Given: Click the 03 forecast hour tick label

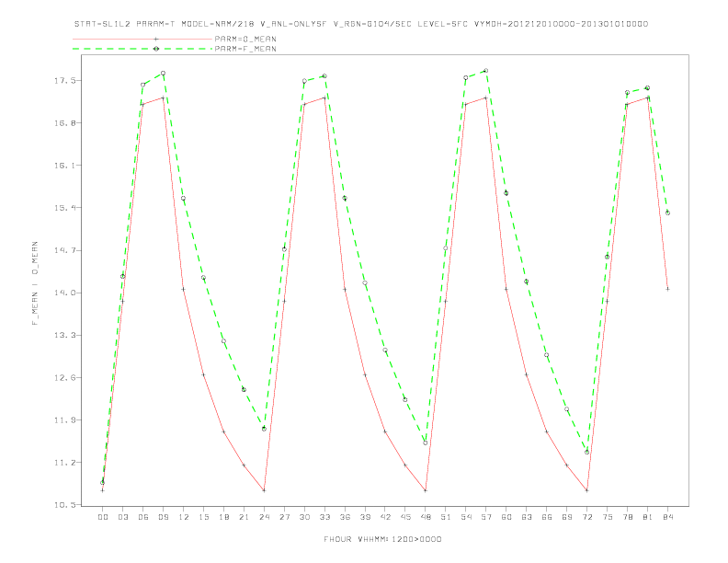Looking at the screenshot, I should pos(122,517).
